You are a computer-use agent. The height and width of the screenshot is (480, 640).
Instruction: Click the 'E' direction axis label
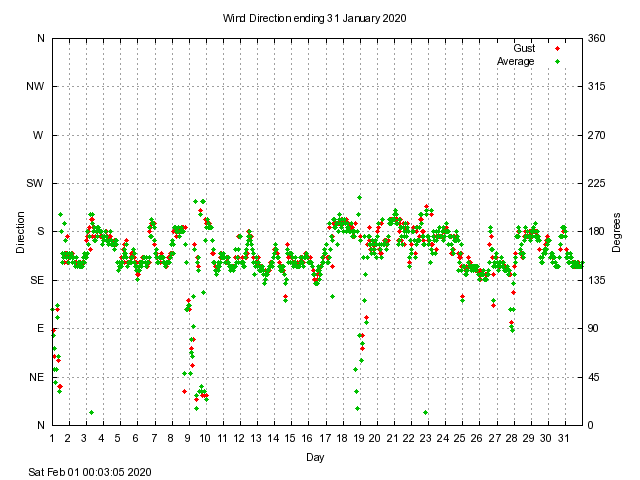[40, 329]
